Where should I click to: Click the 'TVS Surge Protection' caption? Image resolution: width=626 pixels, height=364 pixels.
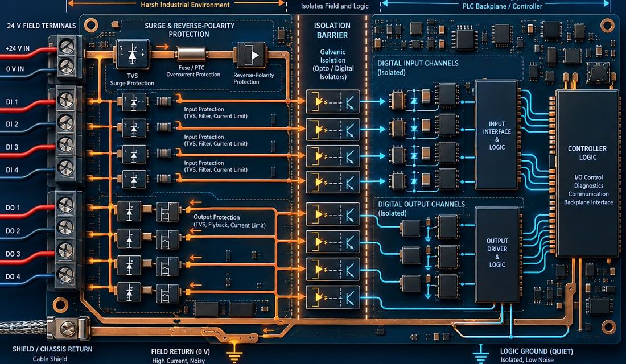132,80
